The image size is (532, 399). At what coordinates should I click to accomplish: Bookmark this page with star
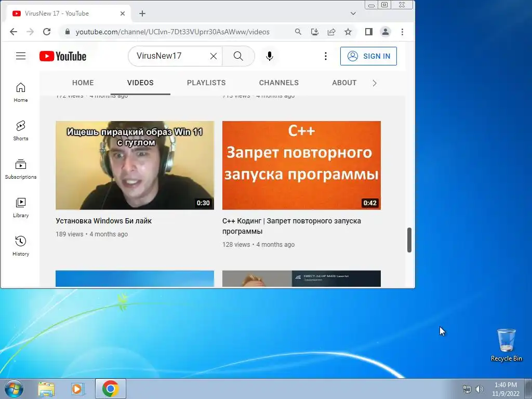(x=348, y=32)
